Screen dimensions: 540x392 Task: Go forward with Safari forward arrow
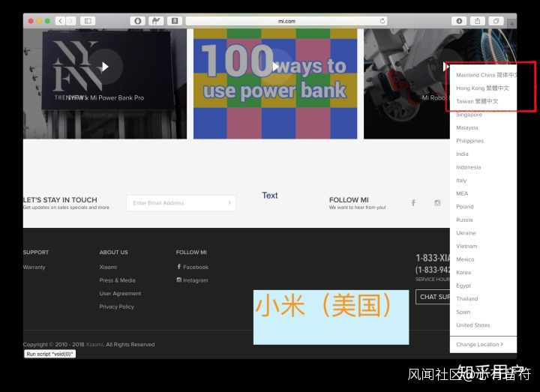[x=71, y=21]
